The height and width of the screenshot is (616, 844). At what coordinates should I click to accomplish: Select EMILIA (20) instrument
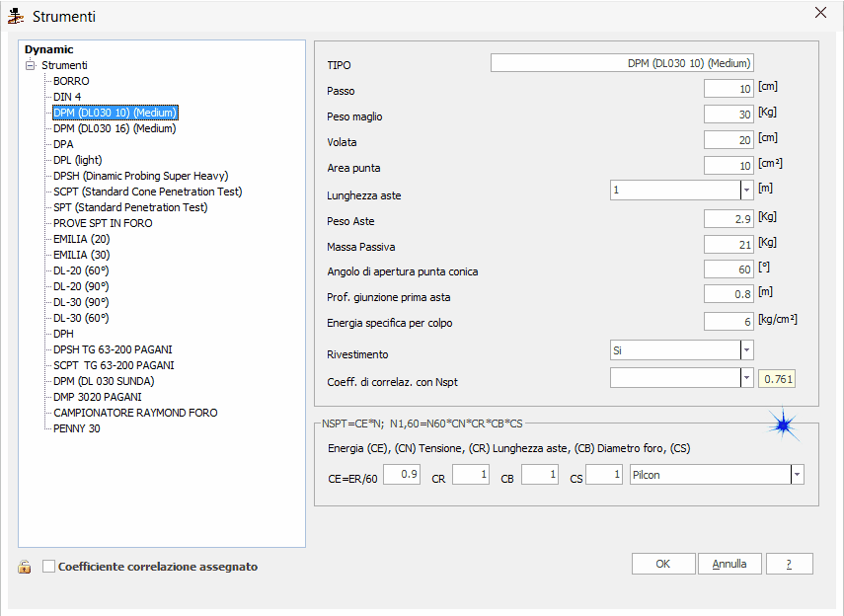pyautogui.click(x=82, y=239)
